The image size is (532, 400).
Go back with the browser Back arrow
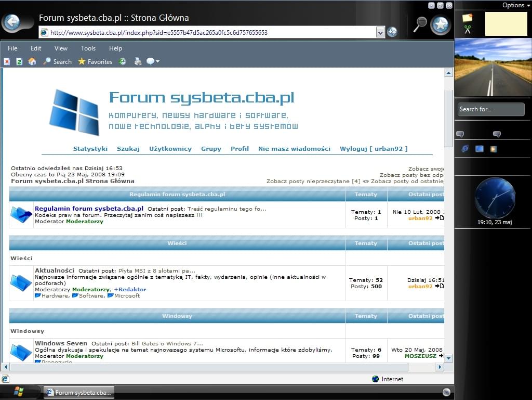pyautogui.click(x=12, y=23)
